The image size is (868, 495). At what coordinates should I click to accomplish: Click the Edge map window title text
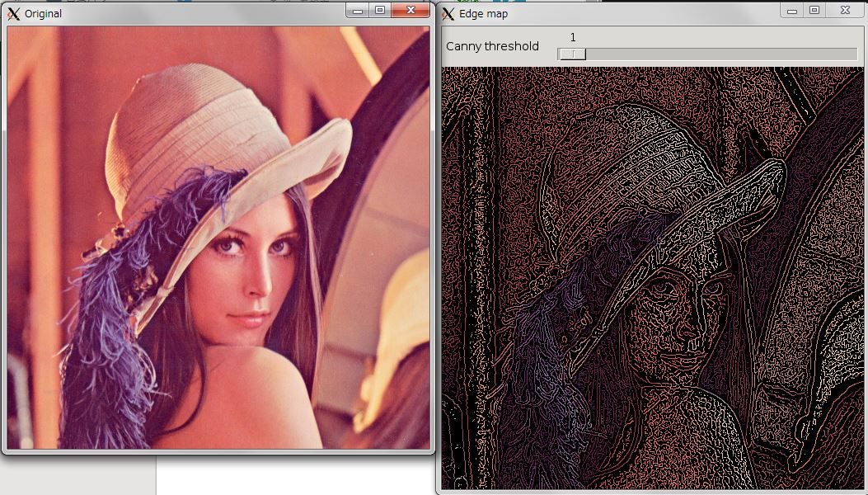pyautogui.click(x=483, y=14)
